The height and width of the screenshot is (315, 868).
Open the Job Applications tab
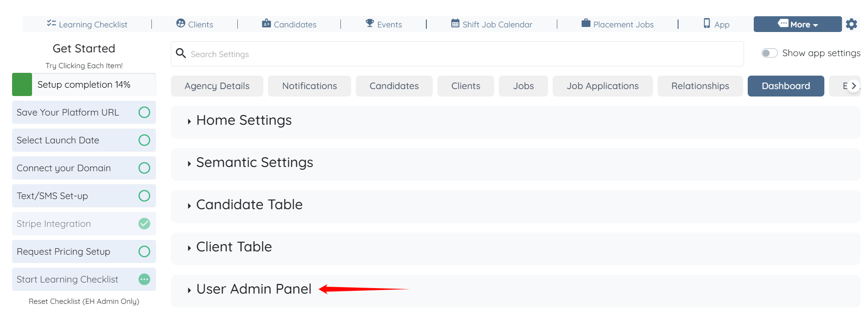(x=602, y=86)
